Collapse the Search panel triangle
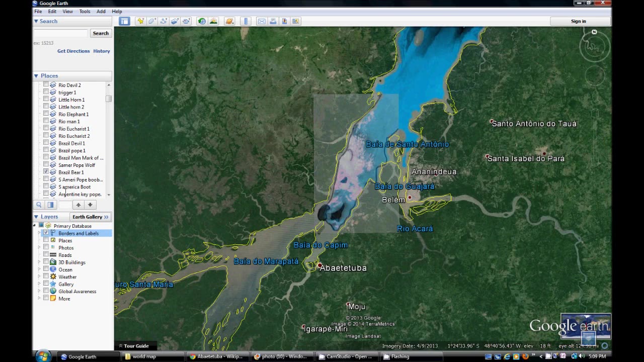 coord(36,21)
